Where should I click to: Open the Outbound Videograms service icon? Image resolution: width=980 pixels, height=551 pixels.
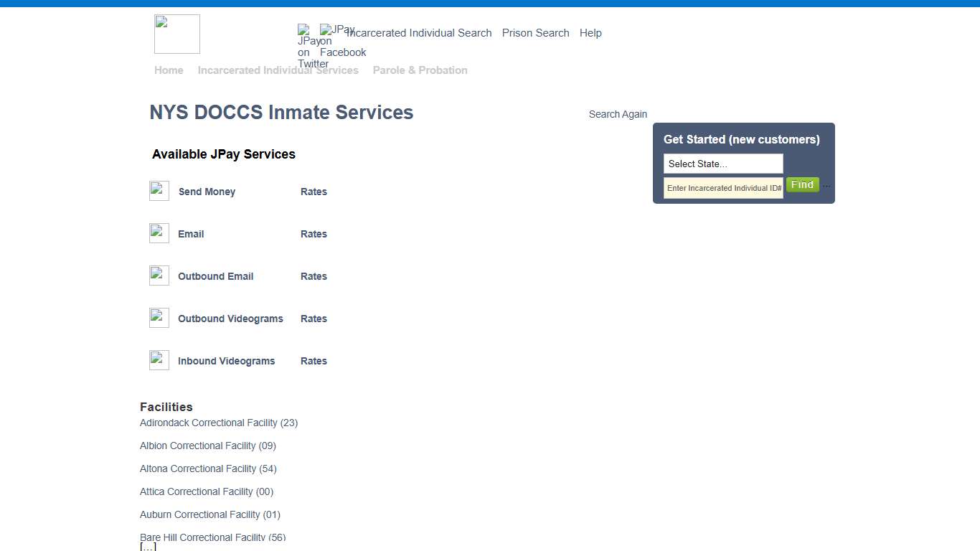coord(159,317)
